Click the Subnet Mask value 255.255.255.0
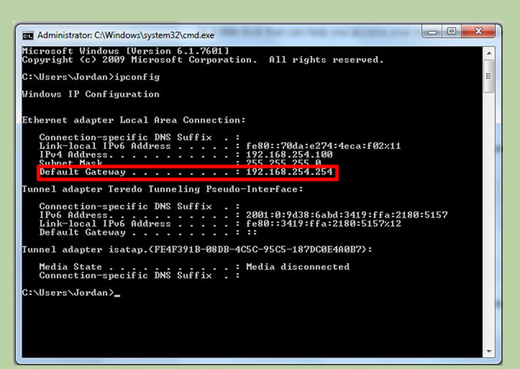 [284, 162]
